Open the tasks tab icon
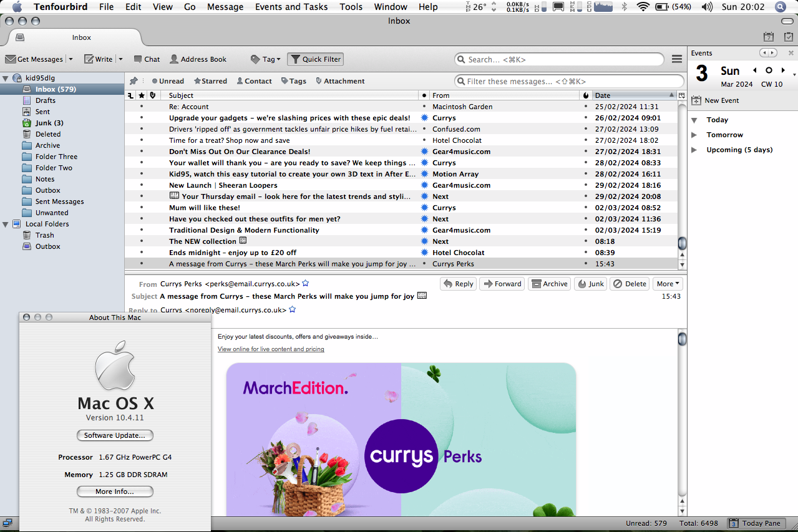Image resolution: width=798 pixels, height=532 pixels. [788, 37]
